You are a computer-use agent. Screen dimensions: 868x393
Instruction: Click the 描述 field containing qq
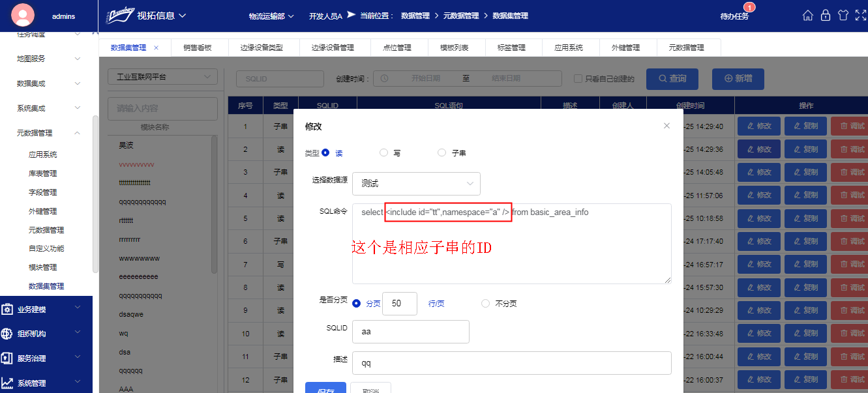(x=512, y=363)
